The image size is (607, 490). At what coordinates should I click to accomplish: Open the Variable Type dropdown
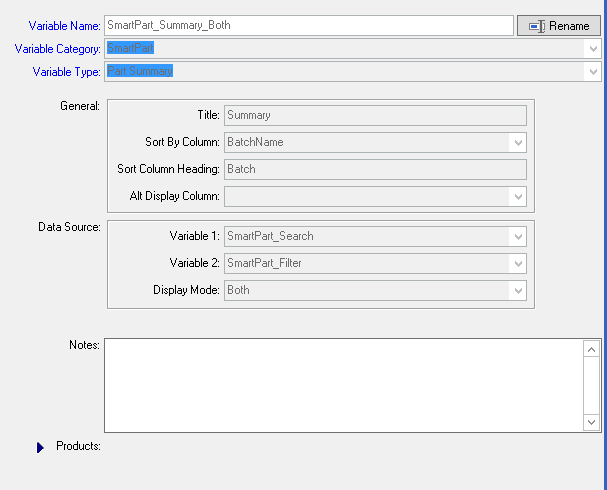point(593,72)
